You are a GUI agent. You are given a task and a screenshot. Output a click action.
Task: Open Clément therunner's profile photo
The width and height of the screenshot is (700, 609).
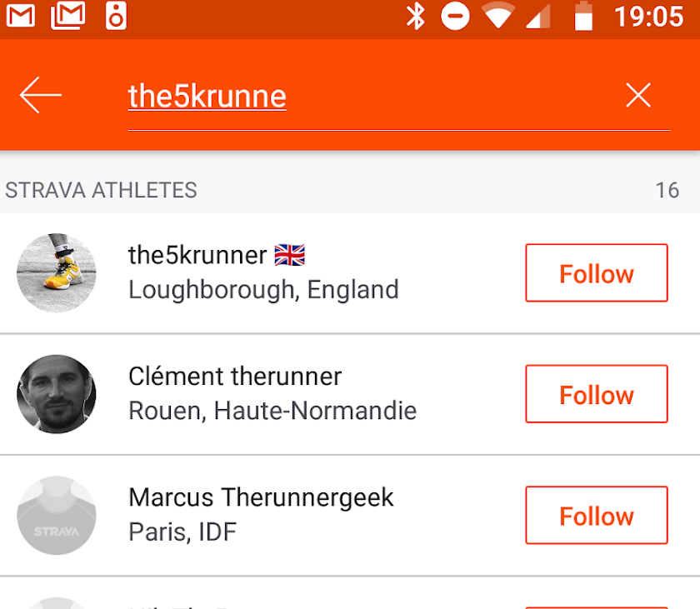pos(57,394)
